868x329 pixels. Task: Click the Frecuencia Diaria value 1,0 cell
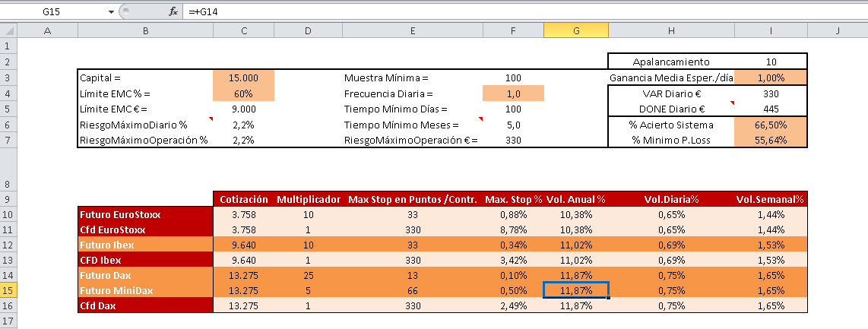click(x=513, y=93)
